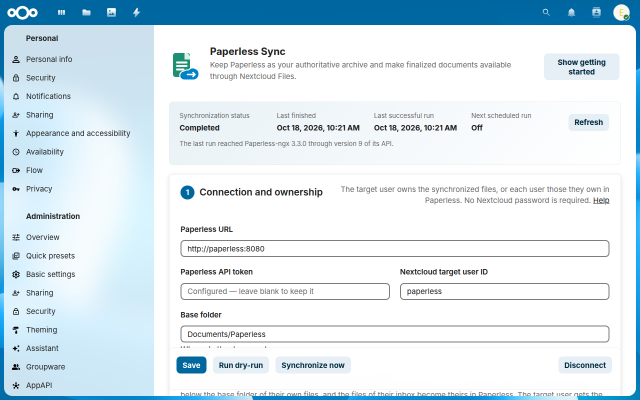Click the 'Paperless Sync' page title
Screen dimensions: 640x400
[247, 51]
